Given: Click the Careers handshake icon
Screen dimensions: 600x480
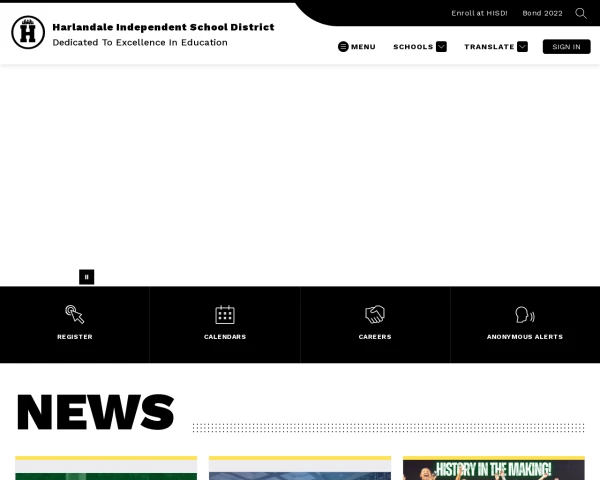Looking at the screenshot, I should (375, 314).
